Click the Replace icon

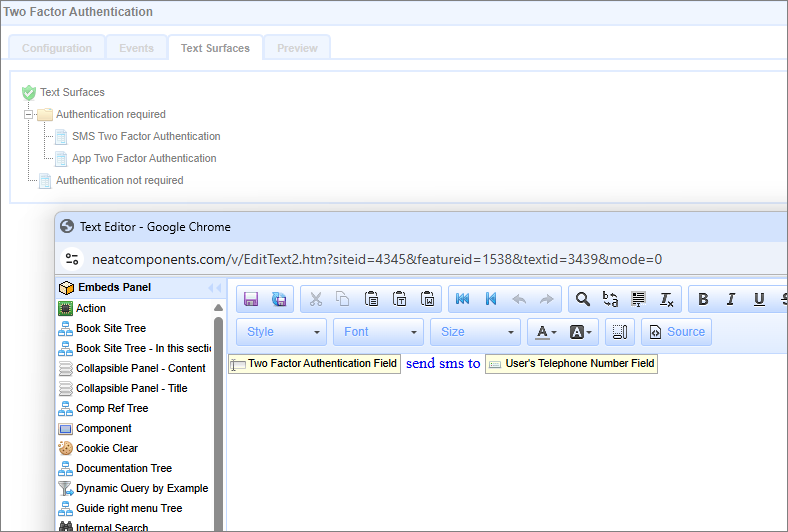point(611,299)
